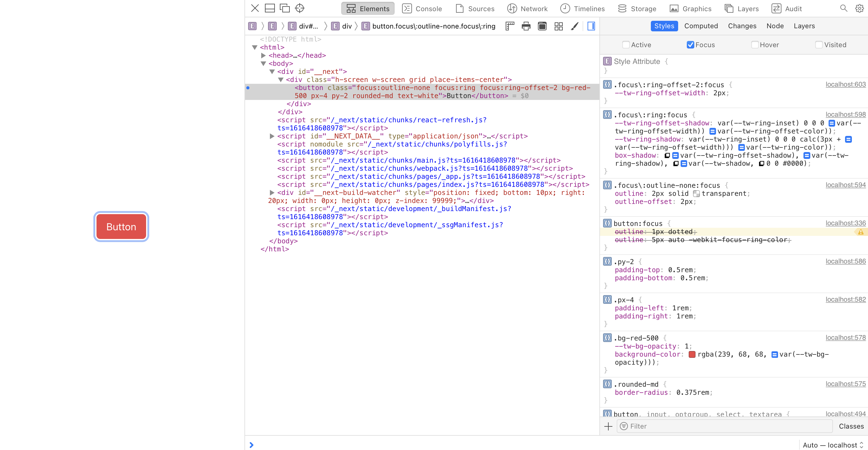This screenshot has width=868, height=450.
Task: Click the paint flashing brush icon
Action: tap(575, 26)
